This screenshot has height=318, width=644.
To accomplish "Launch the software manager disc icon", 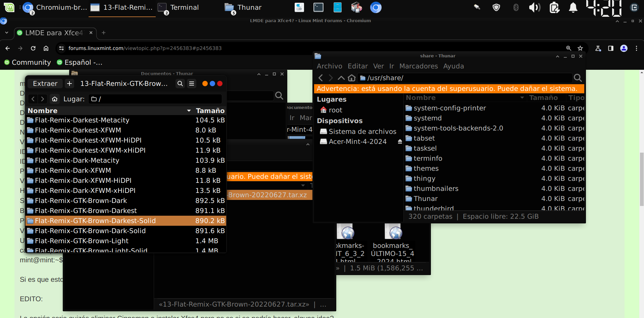I will [356, 7].
